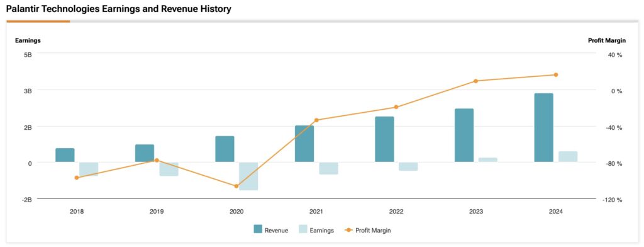Click the 'Profit Margin' right axis title
The height and width of the screenshot is (247, 644).
coord(607,40)
